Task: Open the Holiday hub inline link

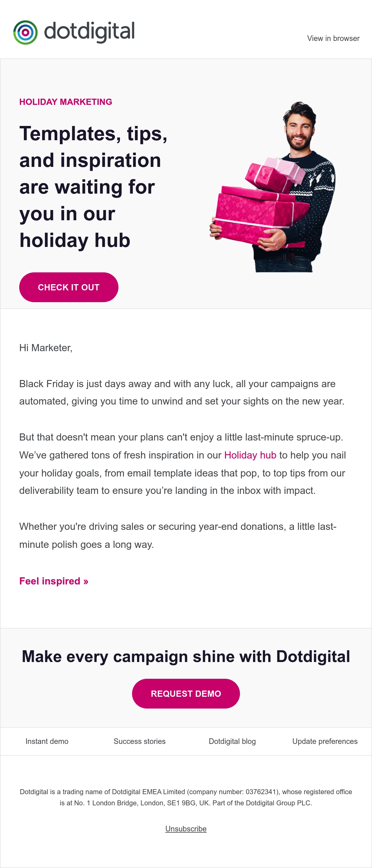Action: click(250, 455)
